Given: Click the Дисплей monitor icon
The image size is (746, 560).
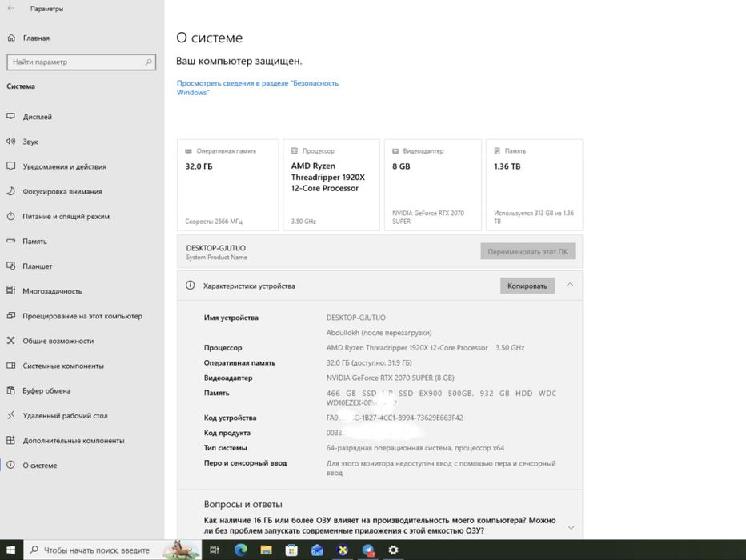Looking at the screenshot, I should tap(11, 116).
